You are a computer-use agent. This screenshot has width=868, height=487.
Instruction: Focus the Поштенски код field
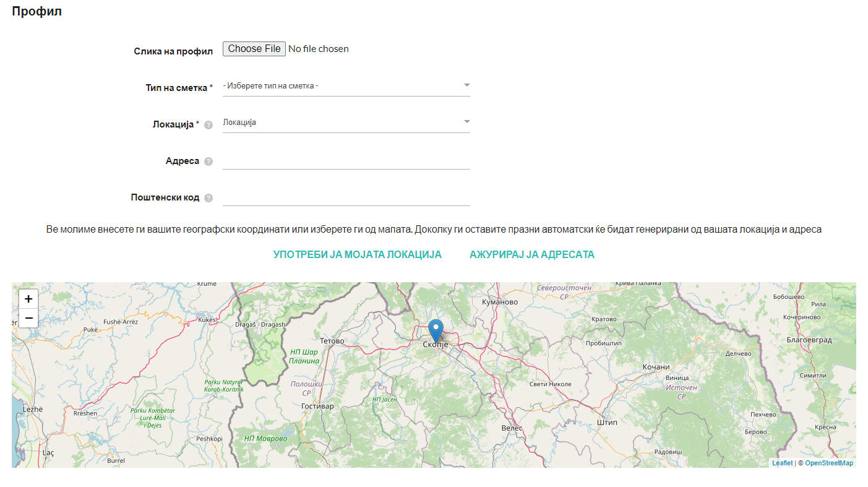coord(346,197)
